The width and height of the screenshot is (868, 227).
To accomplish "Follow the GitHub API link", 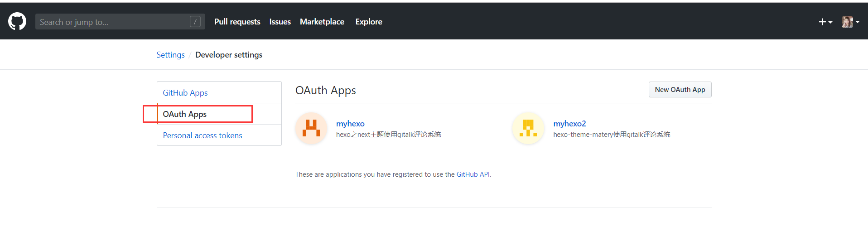I will [x=473, y=174].
